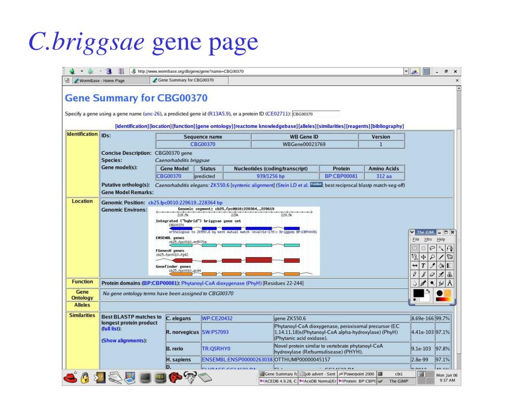Select the Intelligent Scissors tool
The width and height of the screenshot is (532, 399).
pos(415,257)
